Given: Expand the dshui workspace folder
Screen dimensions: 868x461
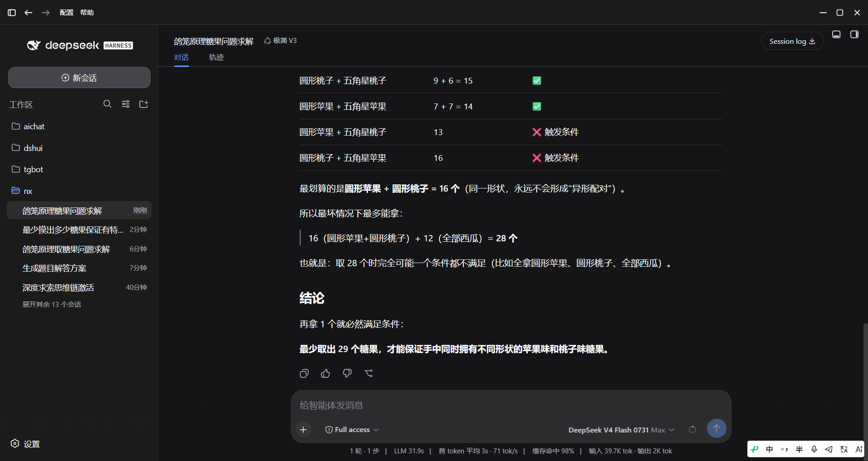Looking at the screenshot, I should (x=79, y=148).
